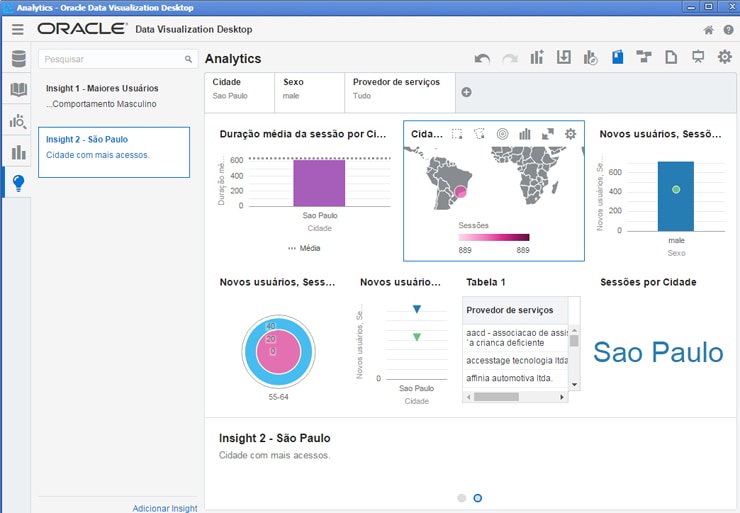Click the 55-64 age label

[278, 397]
